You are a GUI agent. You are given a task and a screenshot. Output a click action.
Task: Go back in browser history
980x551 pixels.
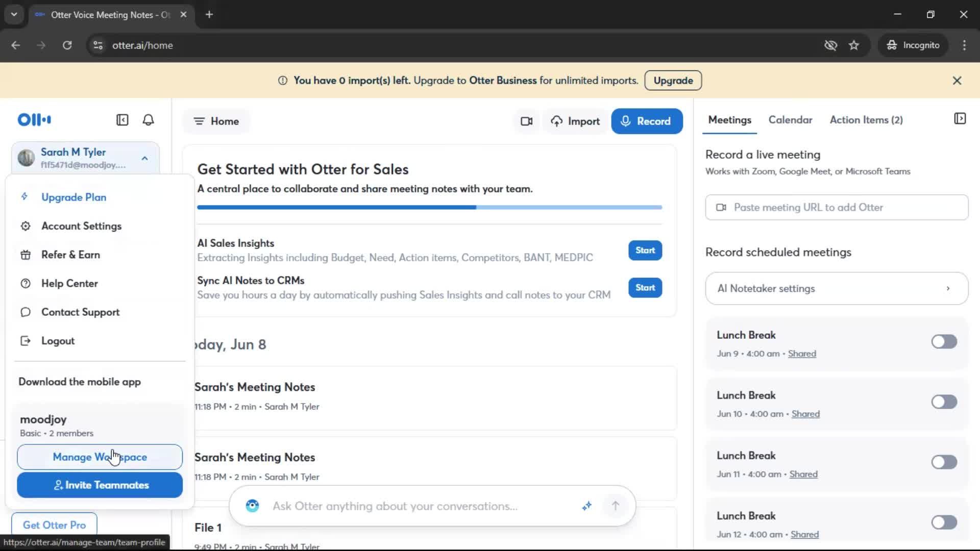coord(16,45)
